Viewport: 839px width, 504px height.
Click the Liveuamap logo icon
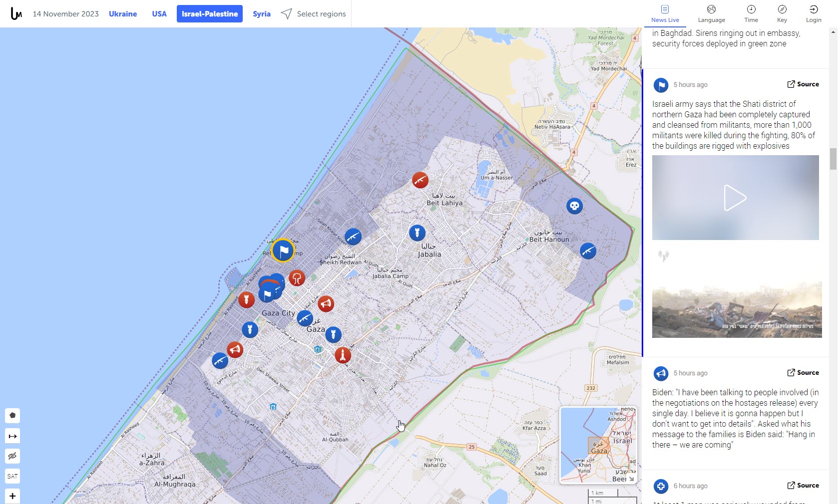pos(16,14)
